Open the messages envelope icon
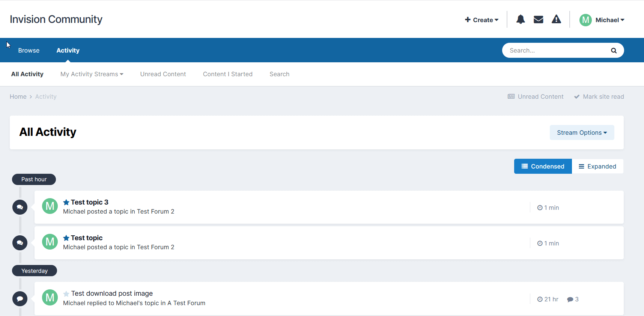The height and width of the screenshot is (316, 644). [539, 20]
